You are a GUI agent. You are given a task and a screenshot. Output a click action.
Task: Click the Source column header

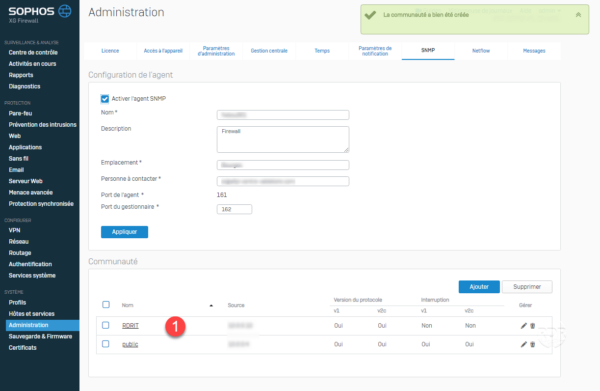pyautogui.click(x=236, y=305)
